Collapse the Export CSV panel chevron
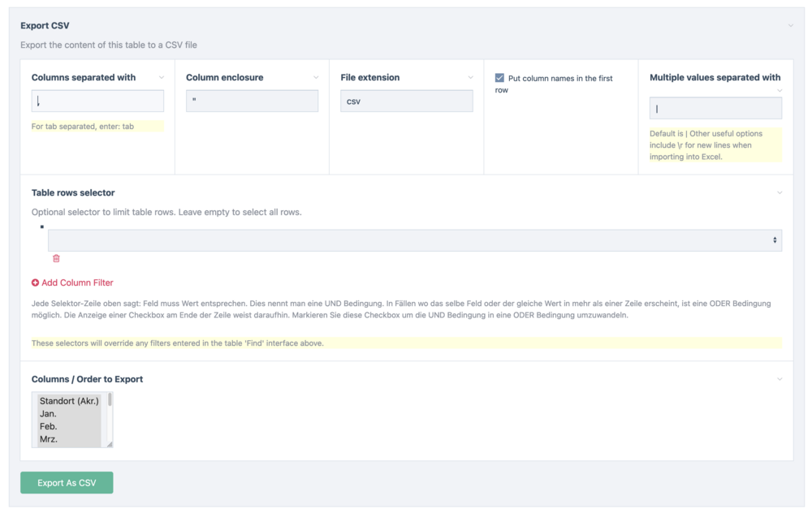Viewport: 812px width, 513px height. click(x=790, y=26)
